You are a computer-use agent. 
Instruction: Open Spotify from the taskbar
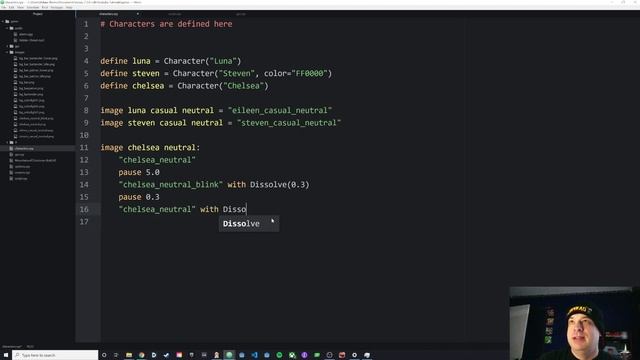point(279,355)
